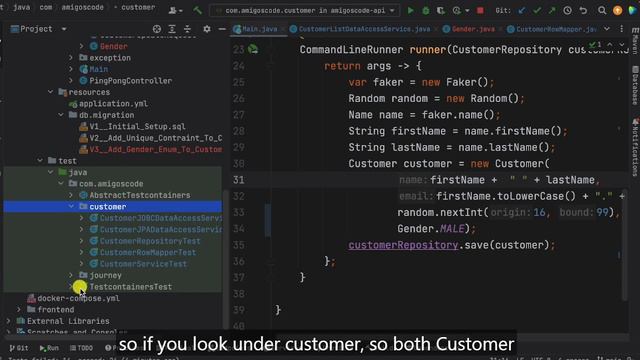This screenshot has height=360, width=640.
Task: Collapse the test folder
Action: pyautogui.click(x=40, y=161)
